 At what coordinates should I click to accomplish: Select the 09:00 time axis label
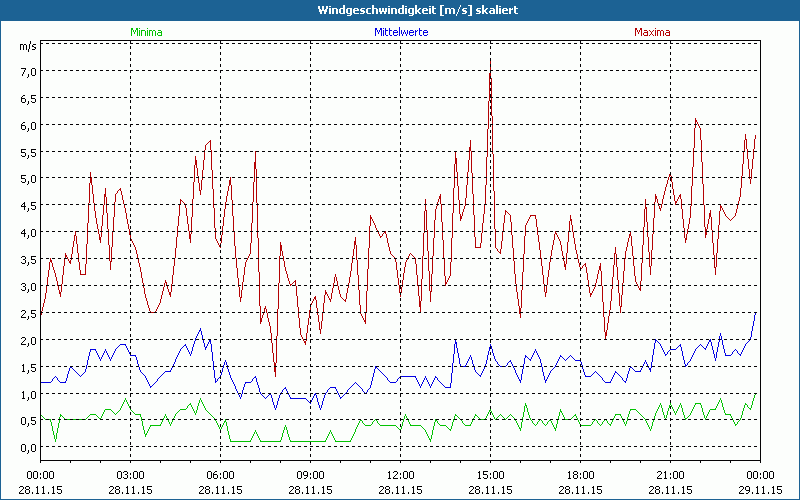pyautogui.click(x=311, y=475)
